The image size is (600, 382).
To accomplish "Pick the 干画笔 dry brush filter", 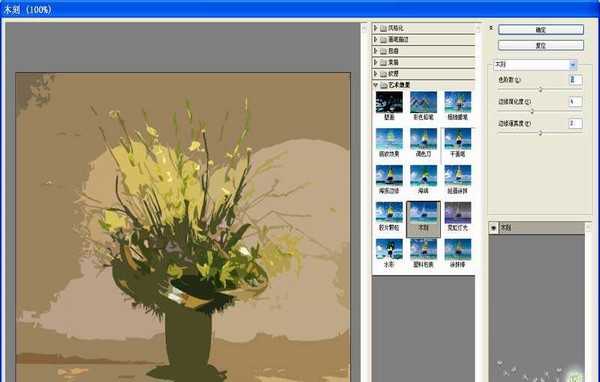I will coord(458,142).
